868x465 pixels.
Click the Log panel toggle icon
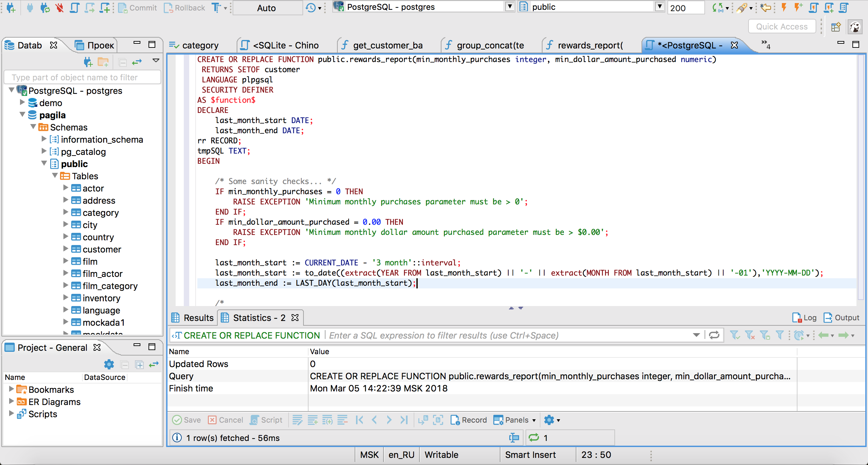(804, 318)
